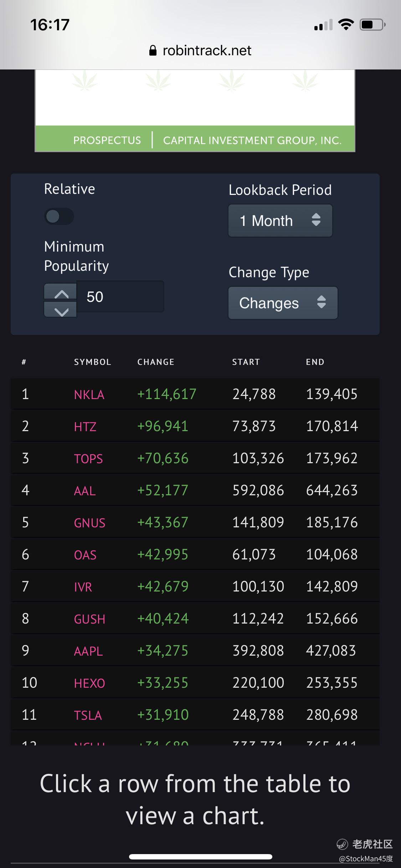This screenshot has height=868, width=401.
Task: Click the +40,424 change value
Action: [163, 619]
